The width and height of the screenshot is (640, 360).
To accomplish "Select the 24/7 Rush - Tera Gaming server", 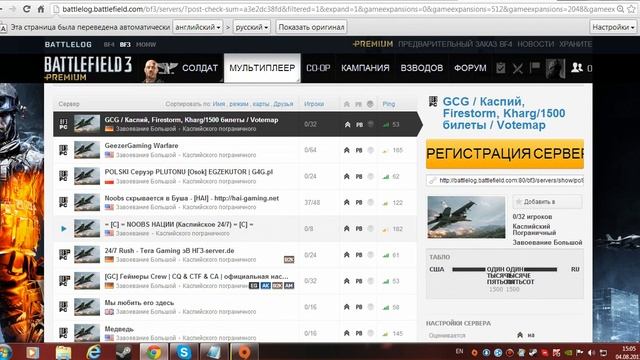I will pos(235,255).
